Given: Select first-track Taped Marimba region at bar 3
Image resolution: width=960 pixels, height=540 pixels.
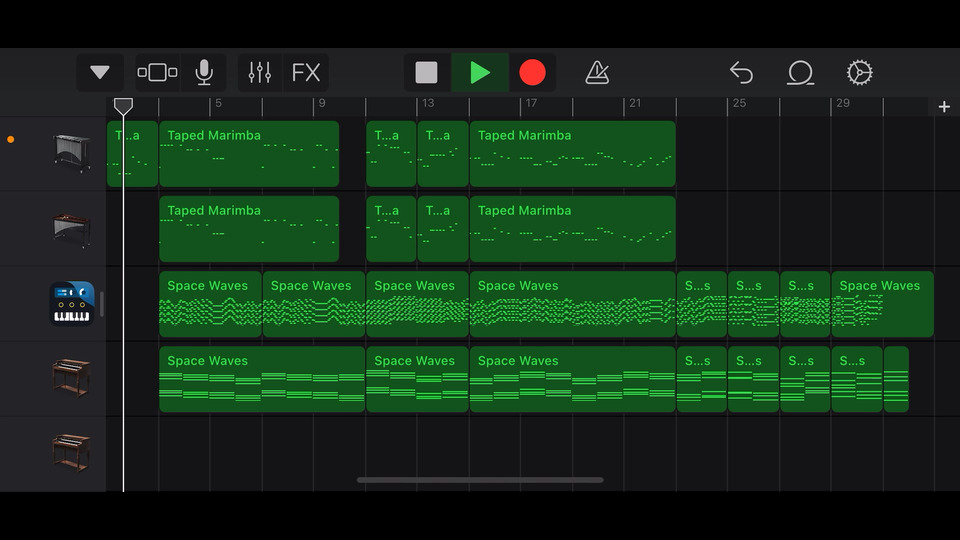Looking at the screenshot, I should click(x=249, y=154).
